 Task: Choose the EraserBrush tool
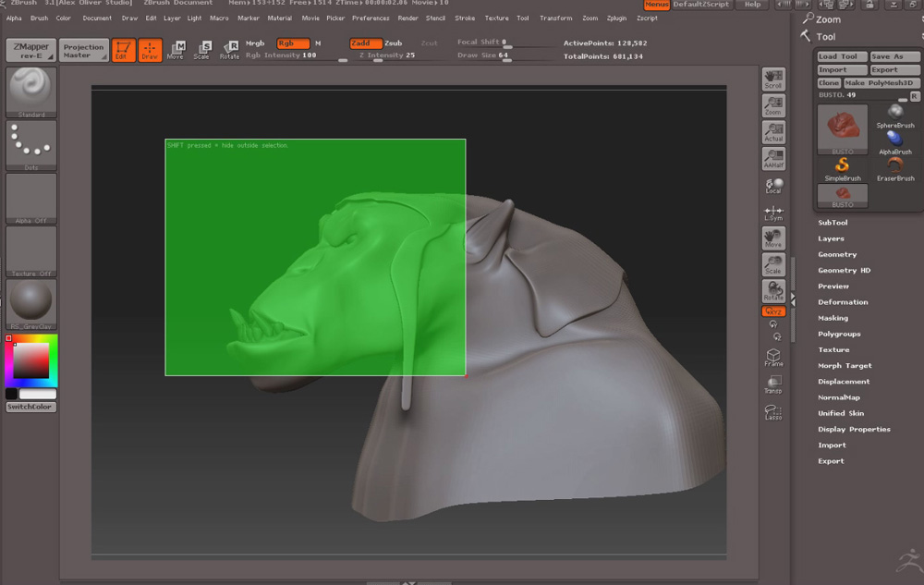(894, 168)
